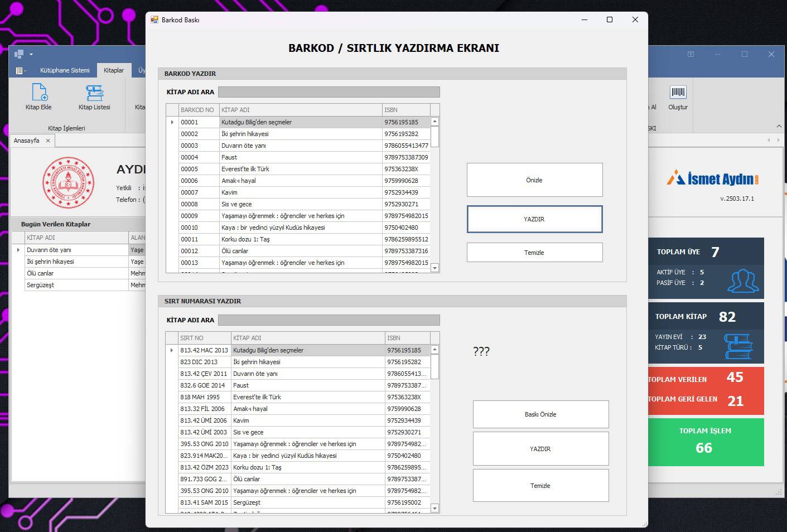
Task: Click the İsmet Aydın logo
Action: pos(713,178)
